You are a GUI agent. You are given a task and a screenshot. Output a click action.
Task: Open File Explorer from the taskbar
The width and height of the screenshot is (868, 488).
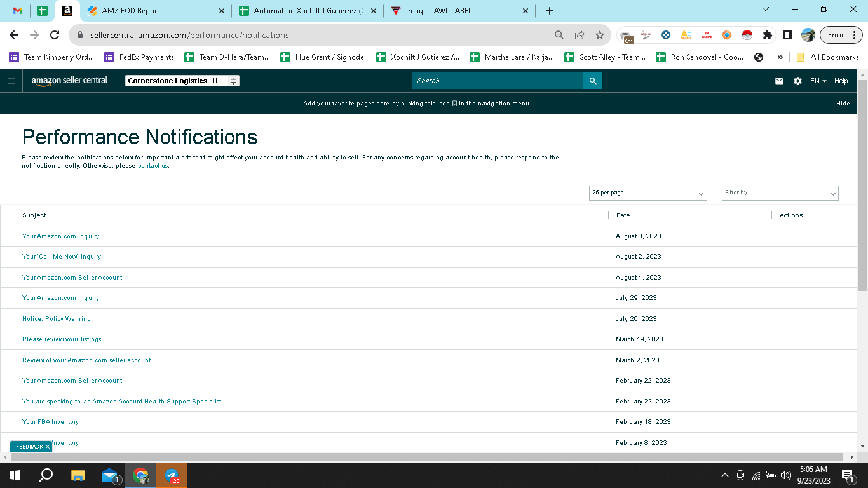[x=78, y=475]
